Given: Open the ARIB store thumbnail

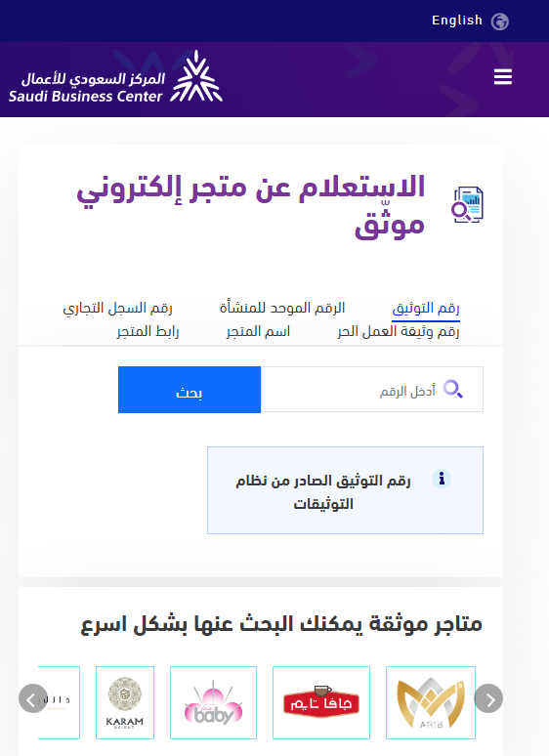Looking at the screenshot, I should tap(431, 702).
